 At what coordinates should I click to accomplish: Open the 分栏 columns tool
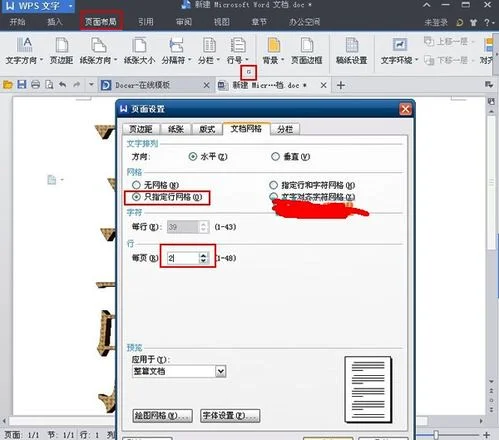[x=209, y=51]
